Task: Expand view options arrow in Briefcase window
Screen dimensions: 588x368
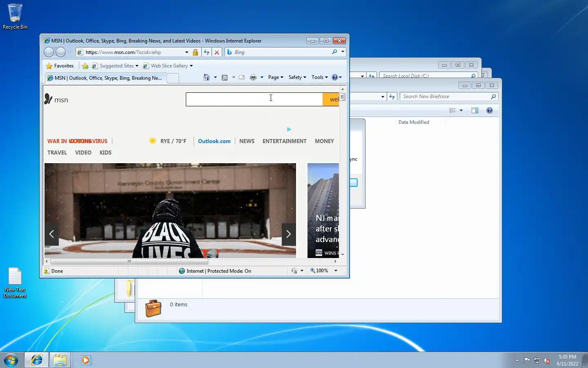Action: [x=461, y=110]
